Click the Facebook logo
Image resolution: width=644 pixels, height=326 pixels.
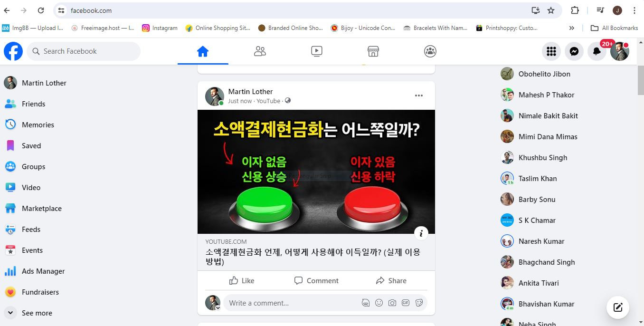(13, 51)
